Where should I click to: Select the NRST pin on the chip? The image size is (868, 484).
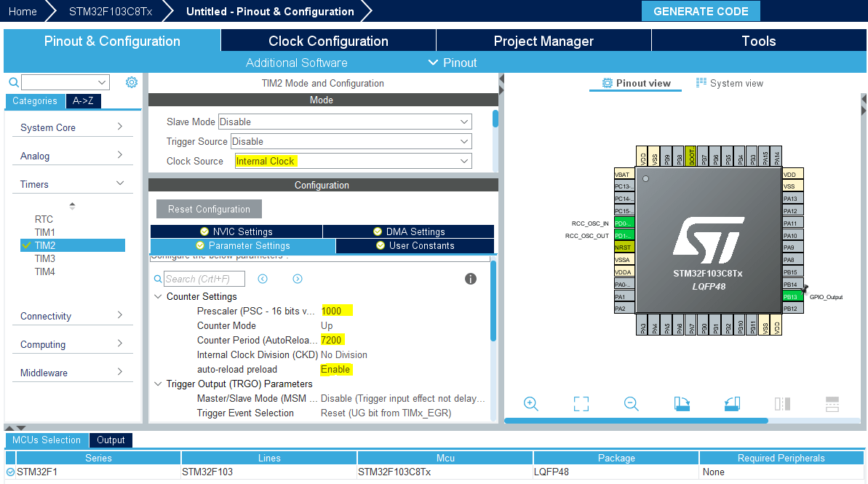click(624, 247)
